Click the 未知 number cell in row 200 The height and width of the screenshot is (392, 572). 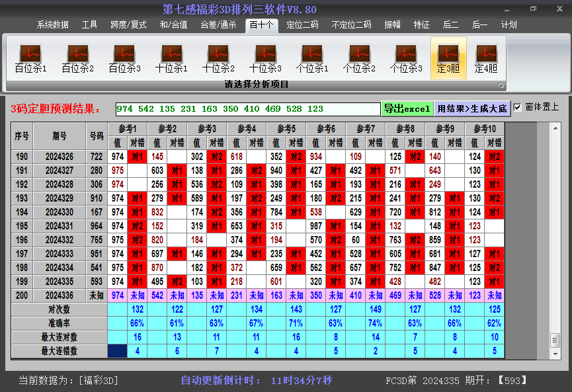[97, 295]
